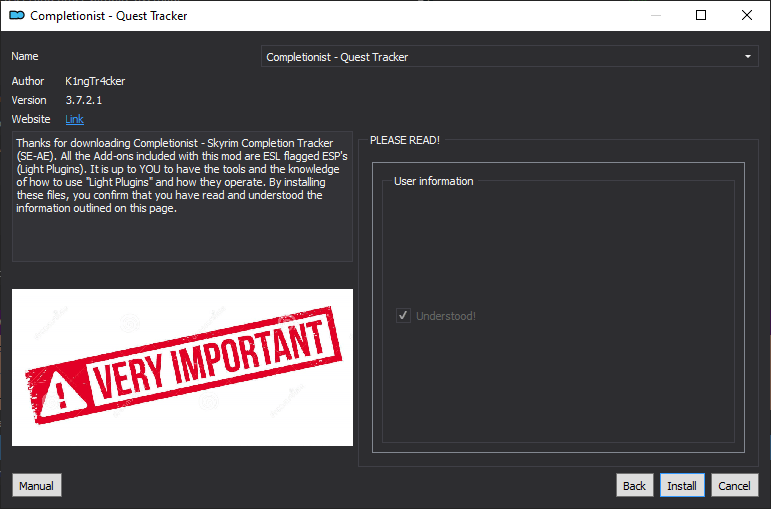Maximize the installer window
This screenshot has width=771, height=509.
click(701, 15)
